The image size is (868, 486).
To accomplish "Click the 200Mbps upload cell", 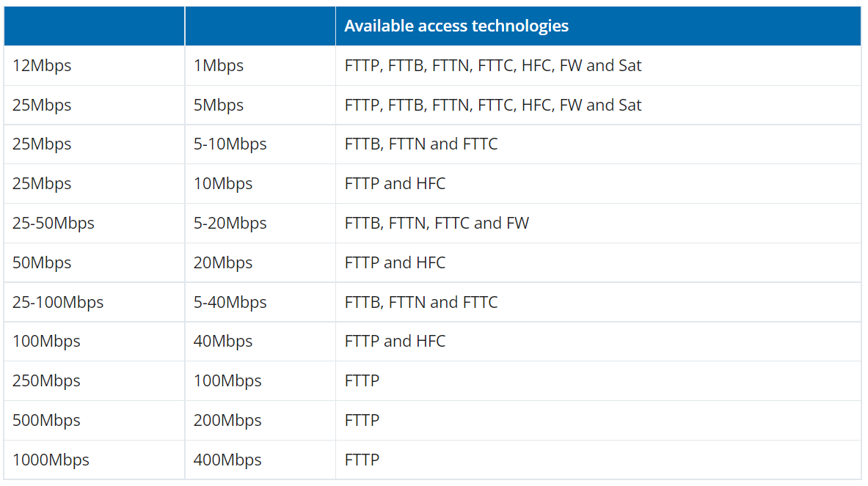I will click(x=227, y=420).
